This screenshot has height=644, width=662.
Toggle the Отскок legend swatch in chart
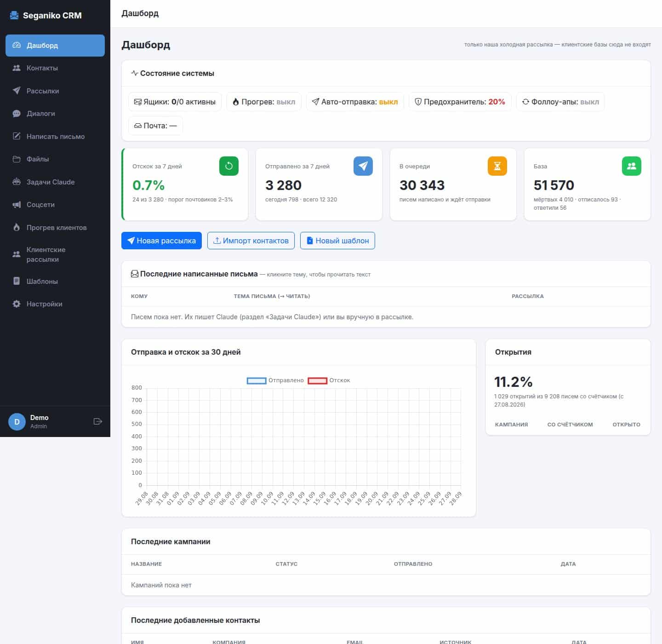pos(317,380)
